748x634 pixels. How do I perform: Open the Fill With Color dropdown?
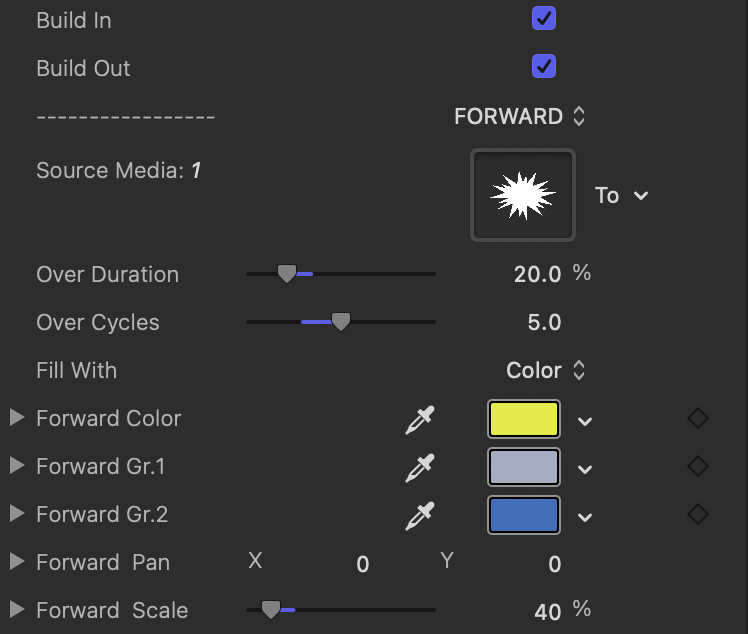click(x=545, y=370)
